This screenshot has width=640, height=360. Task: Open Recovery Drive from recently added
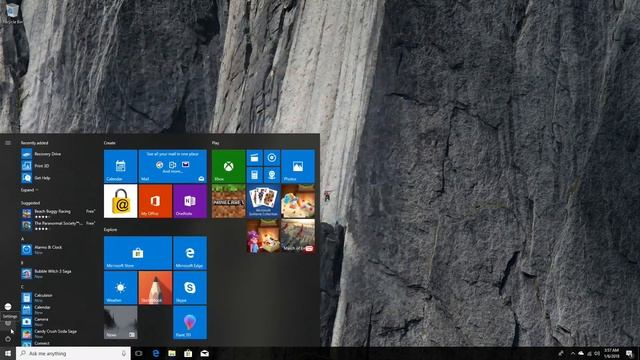tap(59, 154)
